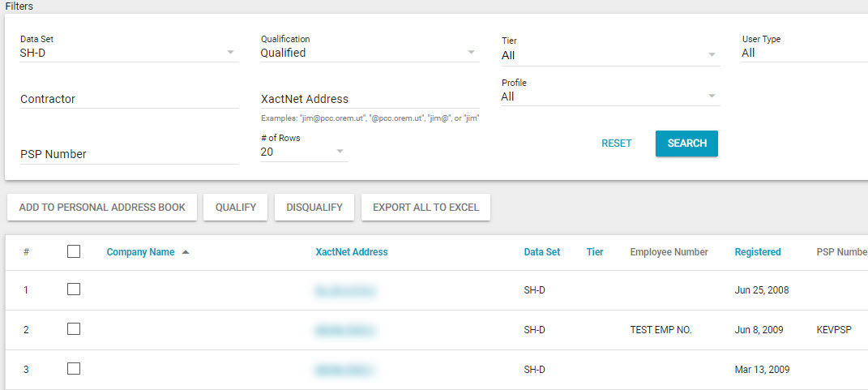Tick the row 3 checkbox

pyautogui.click(x=74, y=369)
